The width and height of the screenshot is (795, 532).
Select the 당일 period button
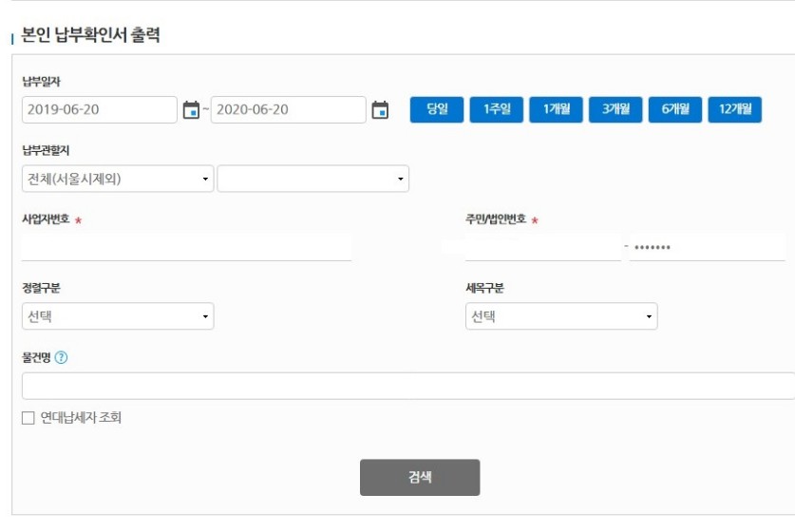[x=437, y=109]
